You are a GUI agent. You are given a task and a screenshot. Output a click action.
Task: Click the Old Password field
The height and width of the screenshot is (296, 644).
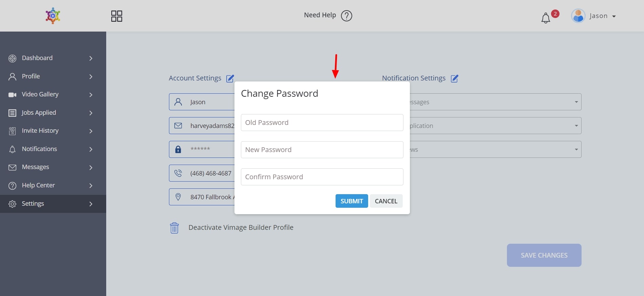click(x=322, y=123)
